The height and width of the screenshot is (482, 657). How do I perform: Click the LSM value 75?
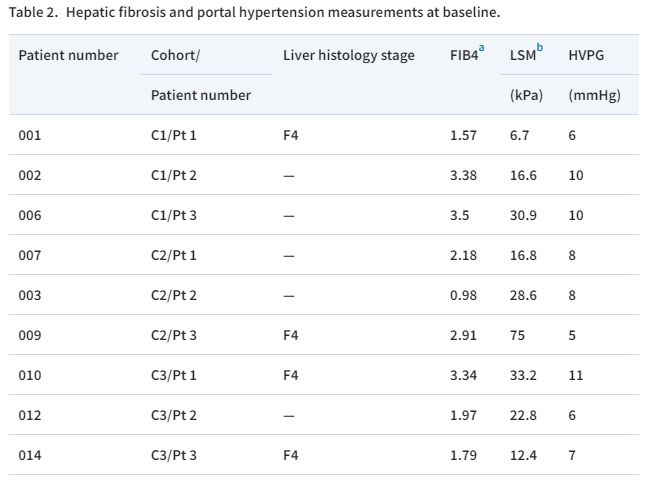(518, 335)
